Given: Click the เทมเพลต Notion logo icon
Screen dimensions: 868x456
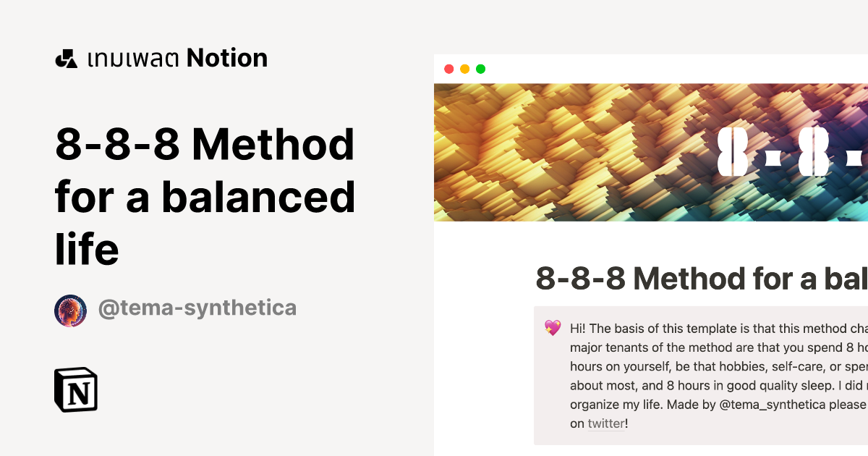Looking at the screenshot, I should coord(65,58).
